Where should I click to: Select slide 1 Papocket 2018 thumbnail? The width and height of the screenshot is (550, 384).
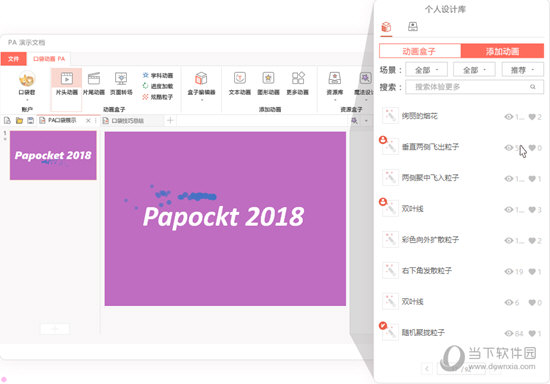click(x=53, y=155)
